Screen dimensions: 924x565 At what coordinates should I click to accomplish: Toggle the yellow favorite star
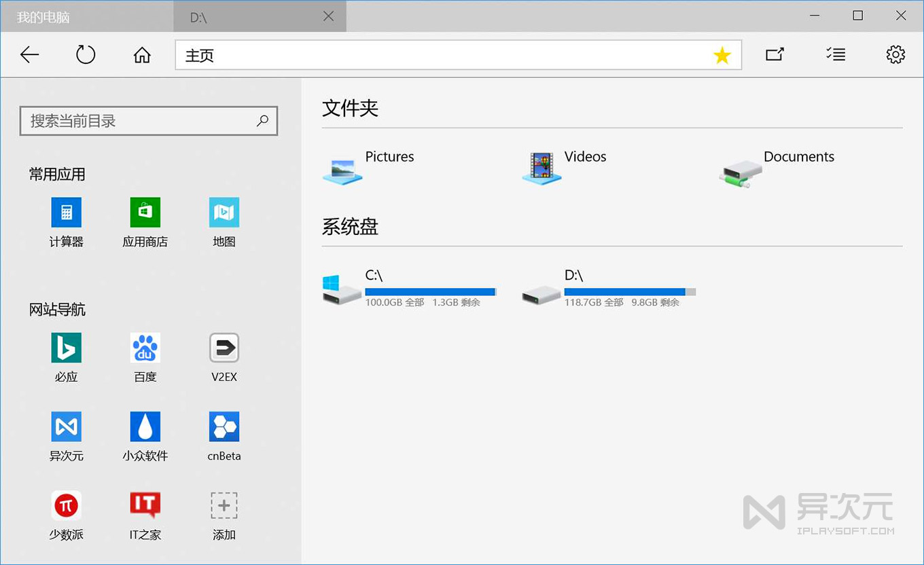pyautogui.click(x=722, y=54)
